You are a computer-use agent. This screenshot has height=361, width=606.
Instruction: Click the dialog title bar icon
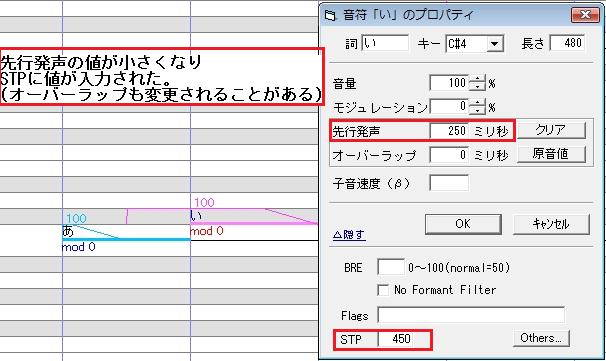click(x=330, y=15)
